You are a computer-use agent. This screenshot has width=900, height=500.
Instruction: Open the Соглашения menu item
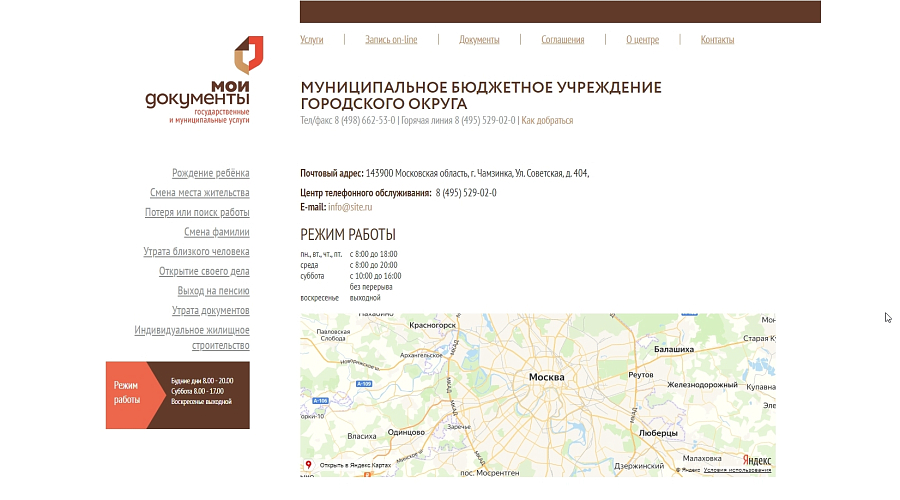562,40
